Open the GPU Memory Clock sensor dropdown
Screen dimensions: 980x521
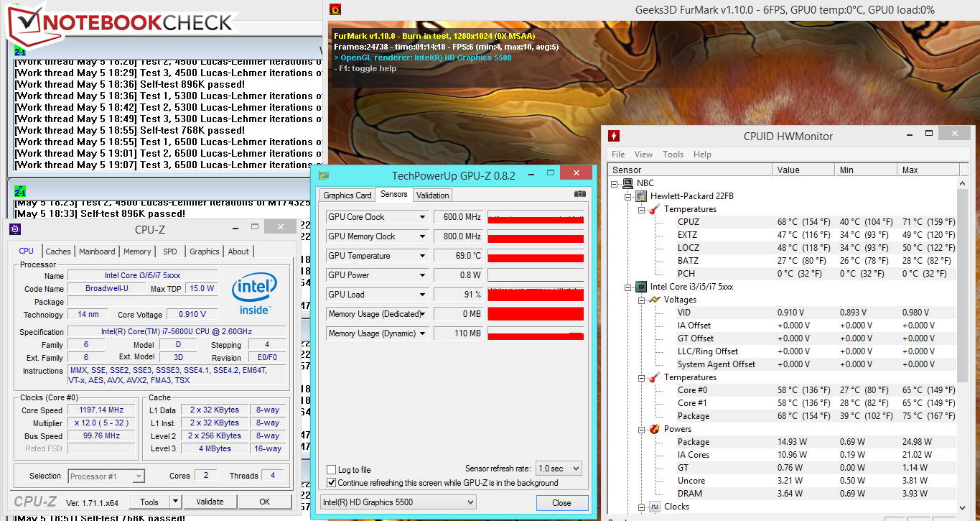coord(422,236)
